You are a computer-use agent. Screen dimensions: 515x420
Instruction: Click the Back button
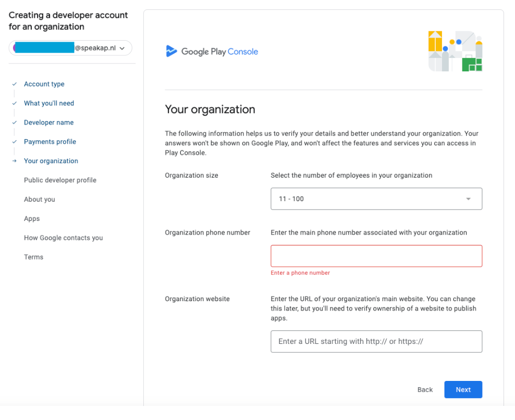tap(425, 389)
